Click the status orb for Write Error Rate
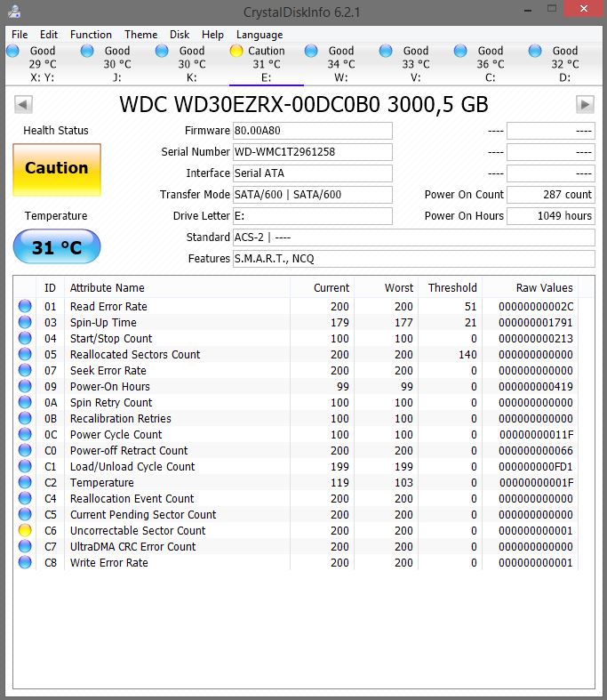 pos(25,562)
